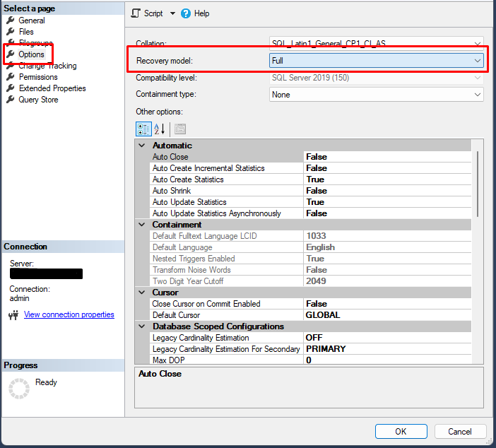Expand the Recovery model dropdown
This screenshot has height=448, width=496.
point(477,61)
